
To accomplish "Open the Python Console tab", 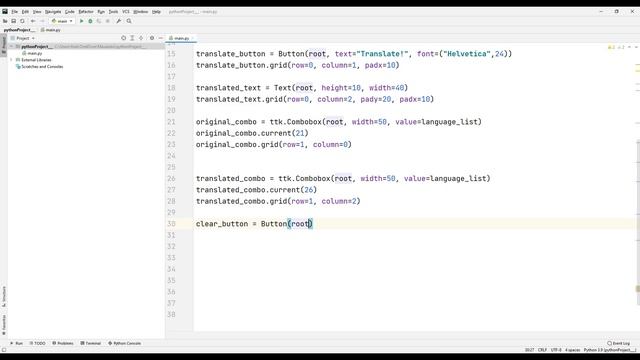I will (x=124, y=344).
